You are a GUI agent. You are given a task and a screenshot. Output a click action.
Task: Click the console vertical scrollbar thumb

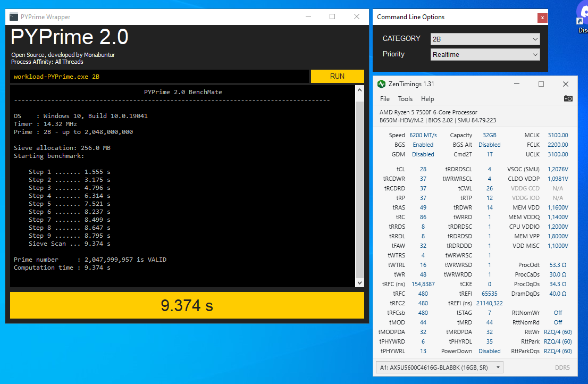tap(359, 189)
